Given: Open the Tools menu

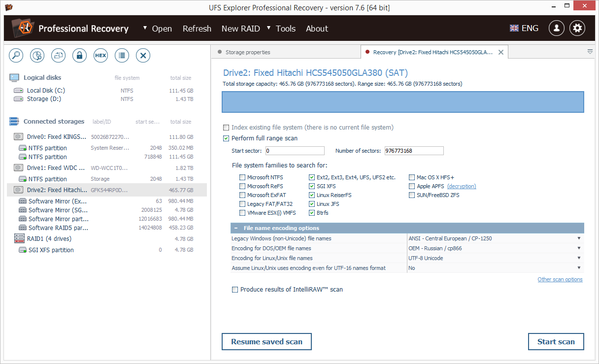Looking at the screenshot, I should point(286,29).
